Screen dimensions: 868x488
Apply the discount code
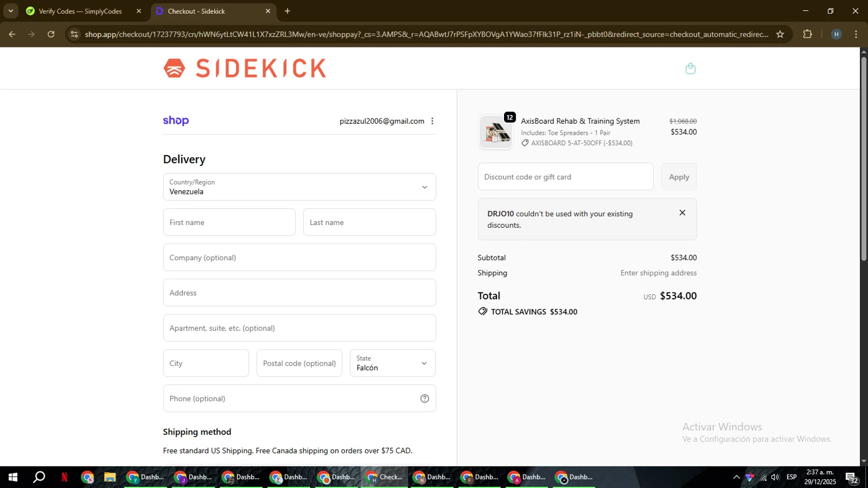(679, 177)
